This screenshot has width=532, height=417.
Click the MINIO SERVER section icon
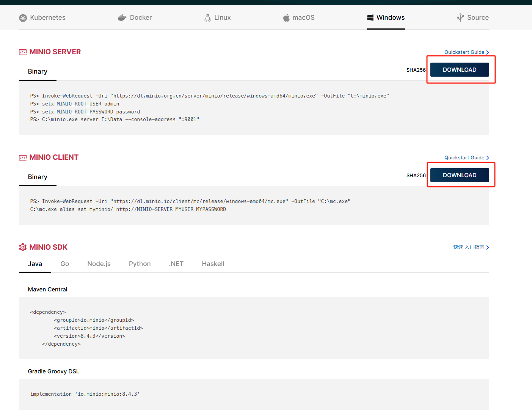[x=23, y=52]
